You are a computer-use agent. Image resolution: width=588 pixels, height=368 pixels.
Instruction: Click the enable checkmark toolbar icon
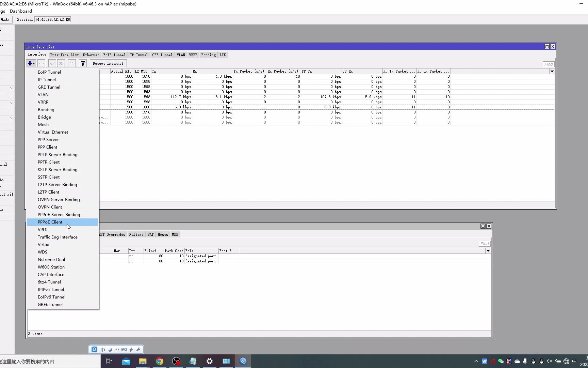52,63
